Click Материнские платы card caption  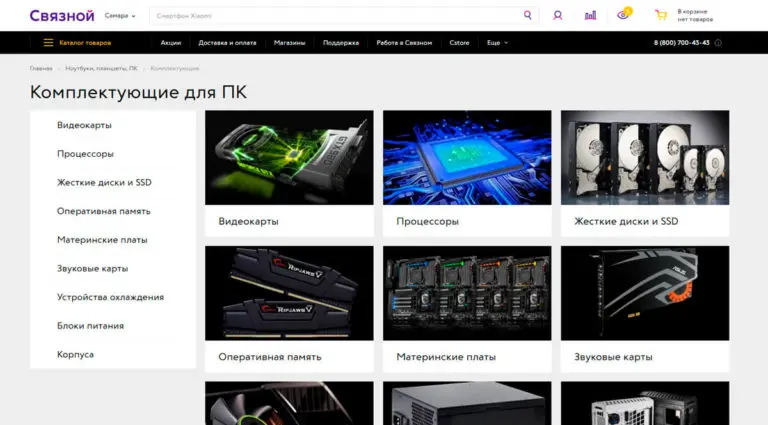click(x=446, y=357)
